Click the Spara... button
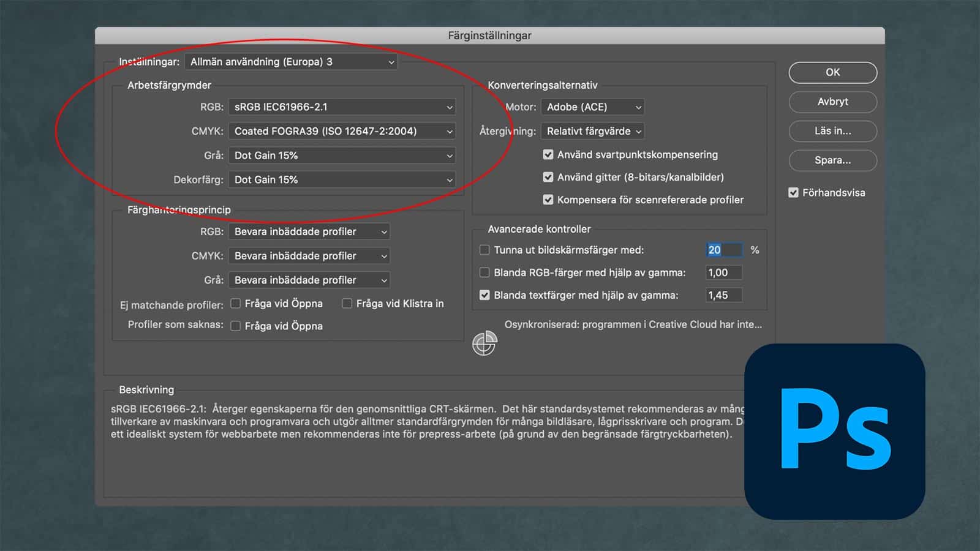This screenshot has height=551, width=980. tap(833, 160)
